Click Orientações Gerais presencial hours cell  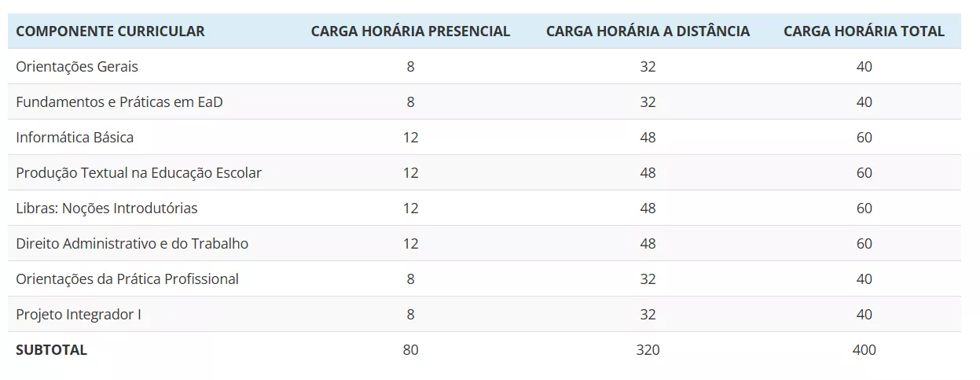[410, 67]
